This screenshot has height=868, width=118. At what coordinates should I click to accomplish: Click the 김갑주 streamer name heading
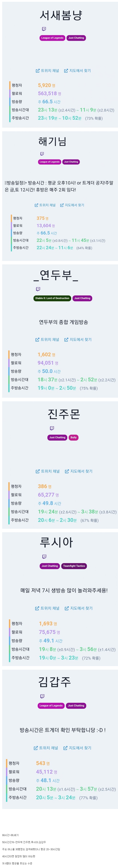pos(54,682)
